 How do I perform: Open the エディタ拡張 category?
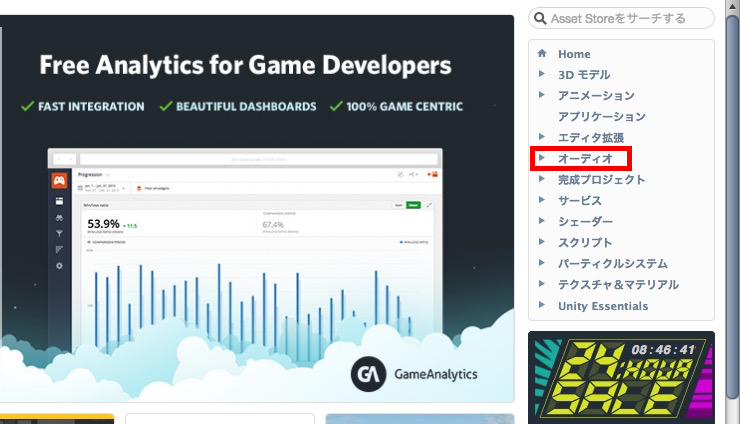pos(591,138)
